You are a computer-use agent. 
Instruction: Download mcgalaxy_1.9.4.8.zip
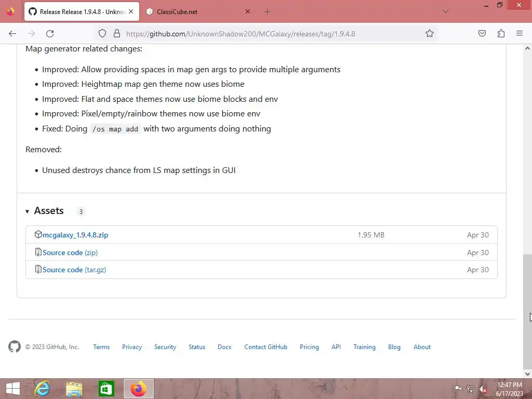(75, 235)
